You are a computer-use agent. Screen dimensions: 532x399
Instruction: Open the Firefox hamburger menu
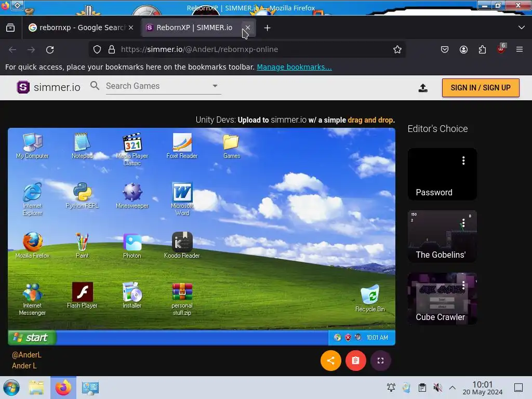(x=520, y=49)
